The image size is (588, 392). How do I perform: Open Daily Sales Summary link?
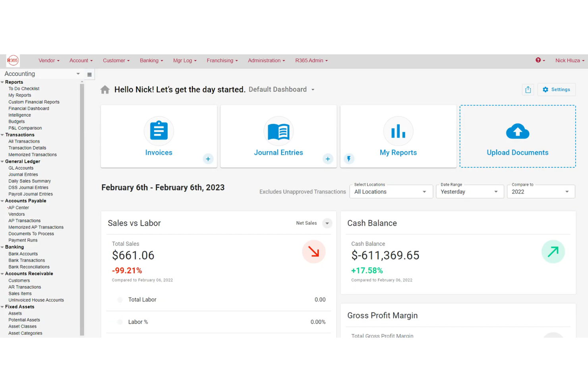tap(29, 181)
